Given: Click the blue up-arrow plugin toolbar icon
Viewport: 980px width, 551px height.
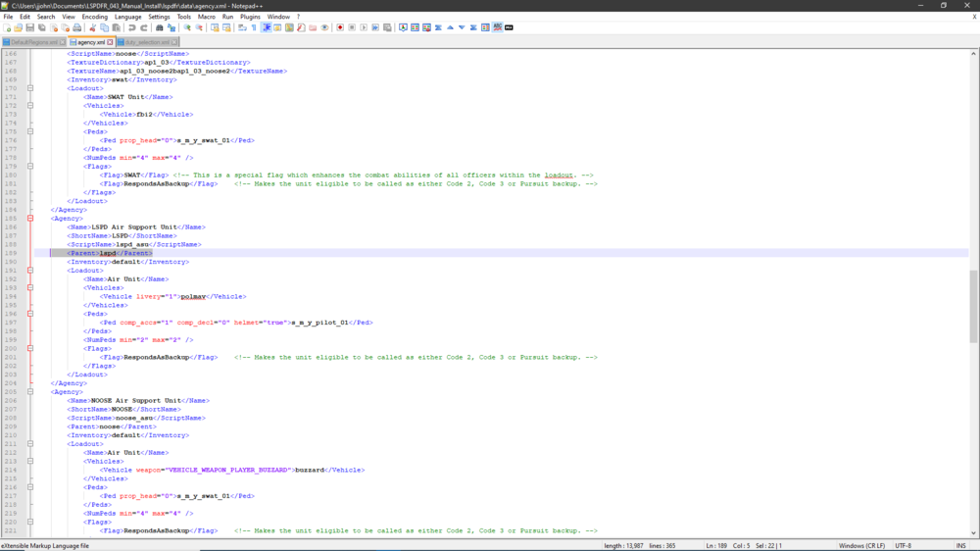Looking at the screenshot, I should click(x=450, y=27).
